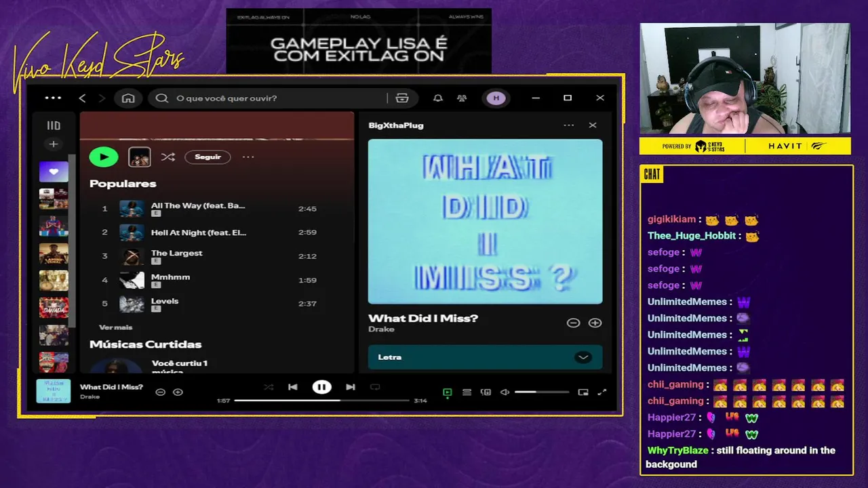Open connect to a device icon

pyautogui.click(x=486, y=392)
